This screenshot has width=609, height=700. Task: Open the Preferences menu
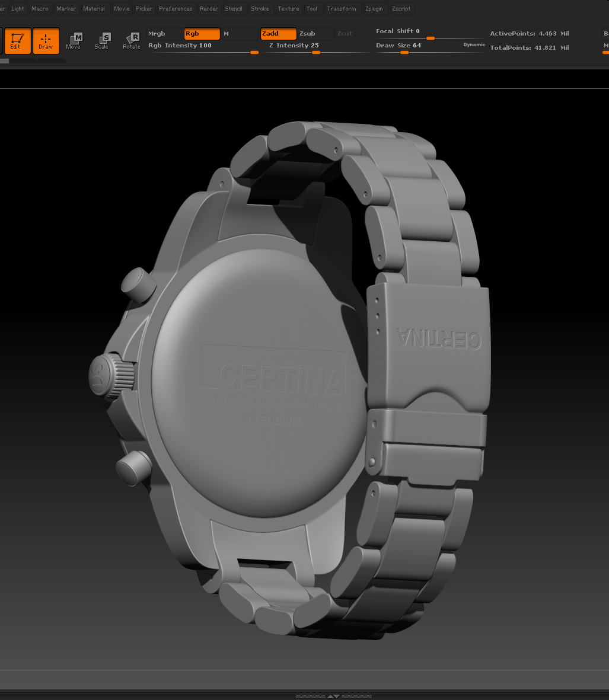pos(176,8)
